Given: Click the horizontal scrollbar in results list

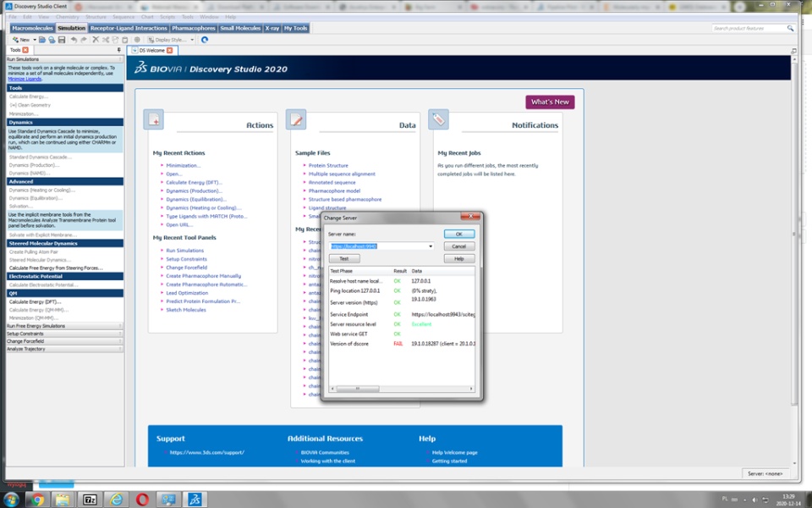Looking at the screenshot, I should click(357, 389).
